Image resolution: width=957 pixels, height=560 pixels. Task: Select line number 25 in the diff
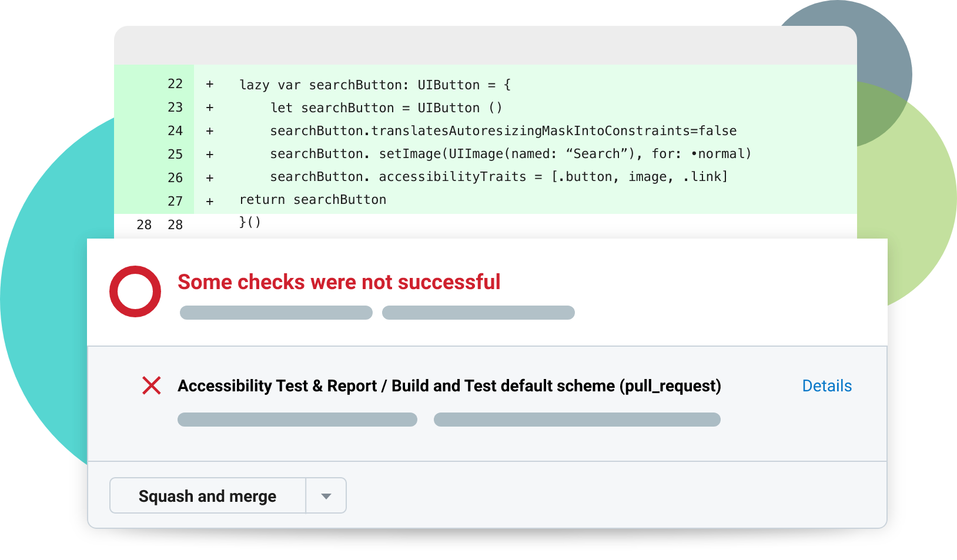tap(175, 154)
